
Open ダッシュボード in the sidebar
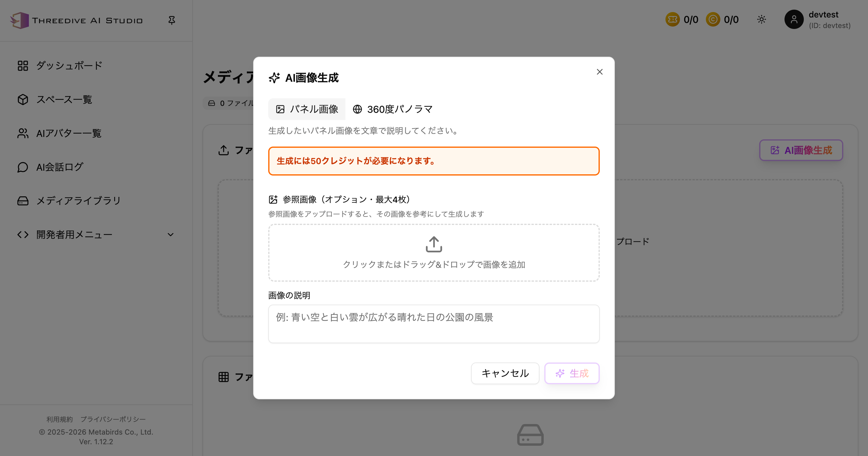click(69, 65)
